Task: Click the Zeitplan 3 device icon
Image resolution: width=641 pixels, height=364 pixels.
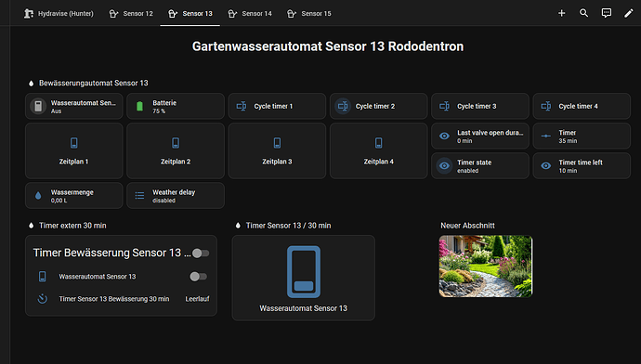Action: click(x=277, y=143)
